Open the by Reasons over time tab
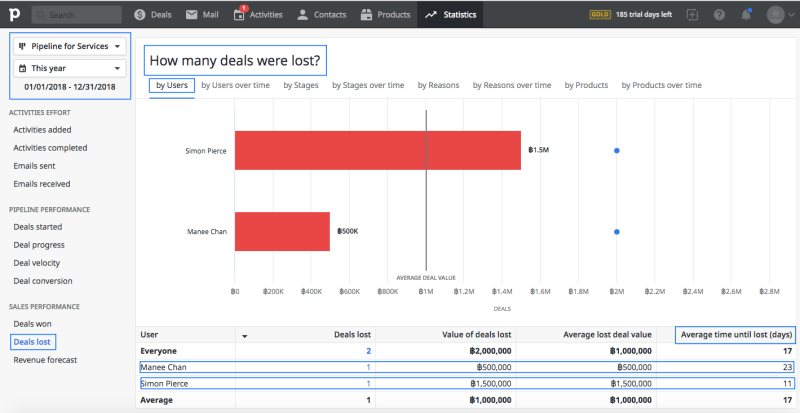Viewport: 800px width, 413px height. click(512, 85)
